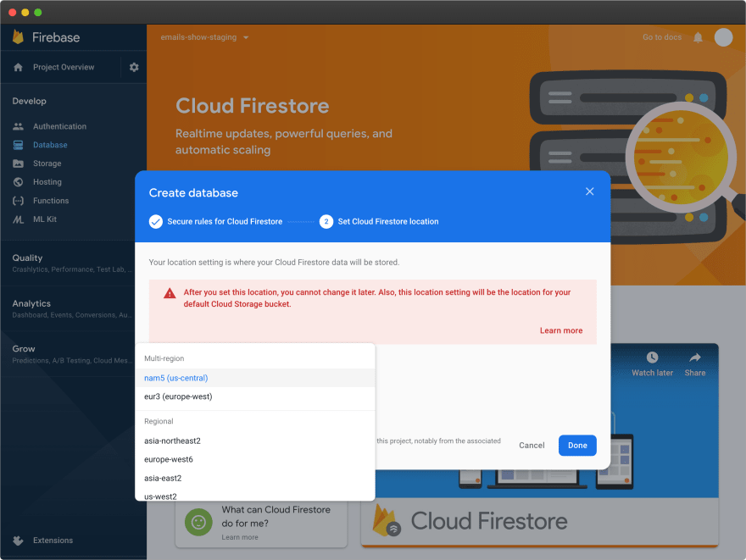
Task: Click the completed step checkmark icon
Action: click(156, 221)
